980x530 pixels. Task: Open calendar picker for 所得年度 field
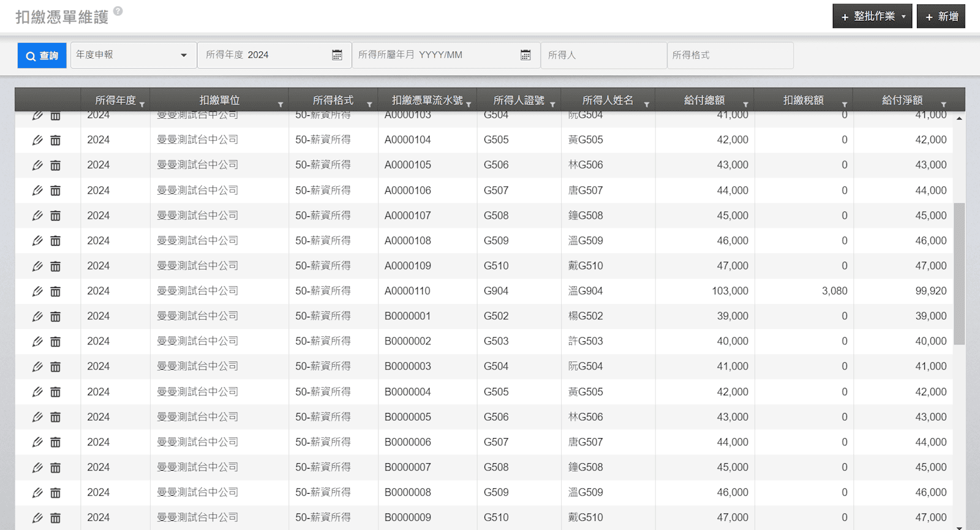coord(337,55)
